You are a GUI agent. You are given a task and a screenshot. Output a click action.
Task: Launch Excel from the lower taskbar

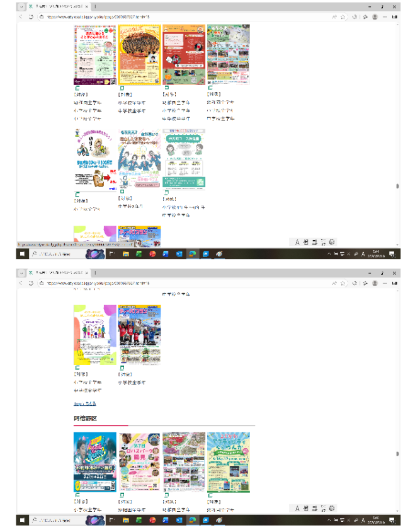(x=139, y=520)
